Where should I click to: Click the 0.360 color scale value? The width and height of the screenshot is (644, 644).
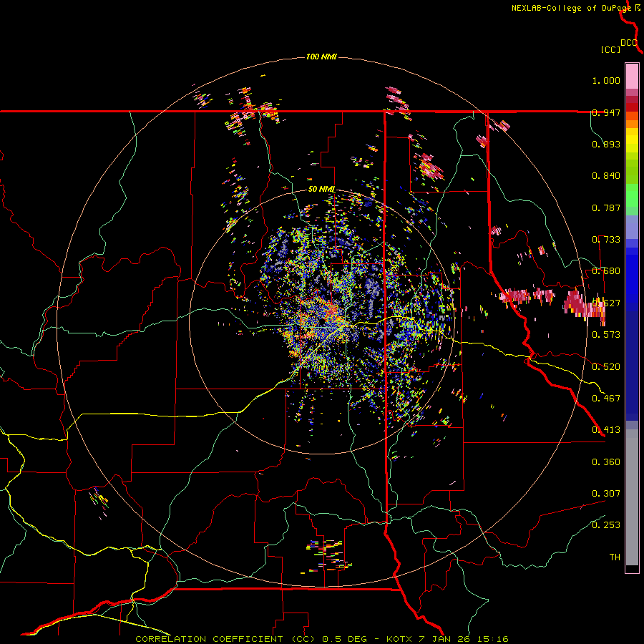(606, 462)
